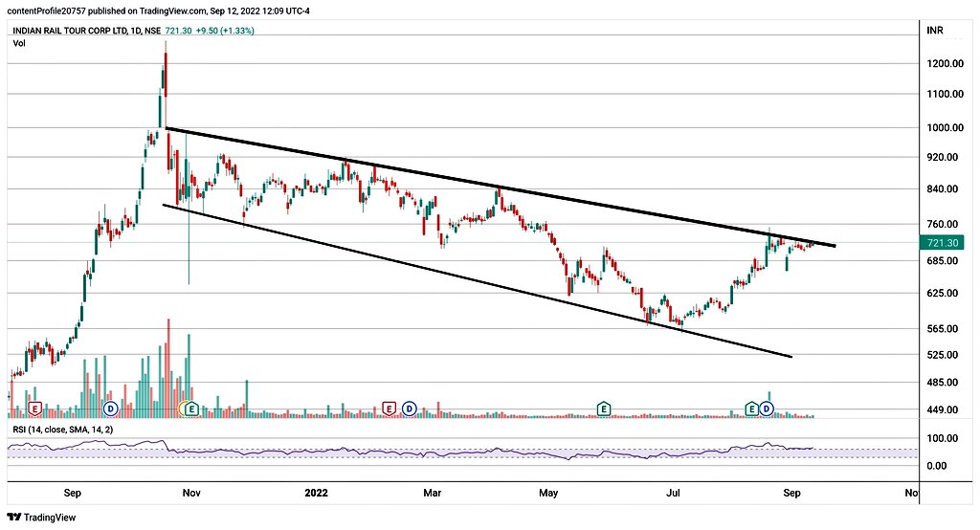Click the 840.00 price axis label
Viewport: 980px width, 530px height.
(x=943, y=188)
